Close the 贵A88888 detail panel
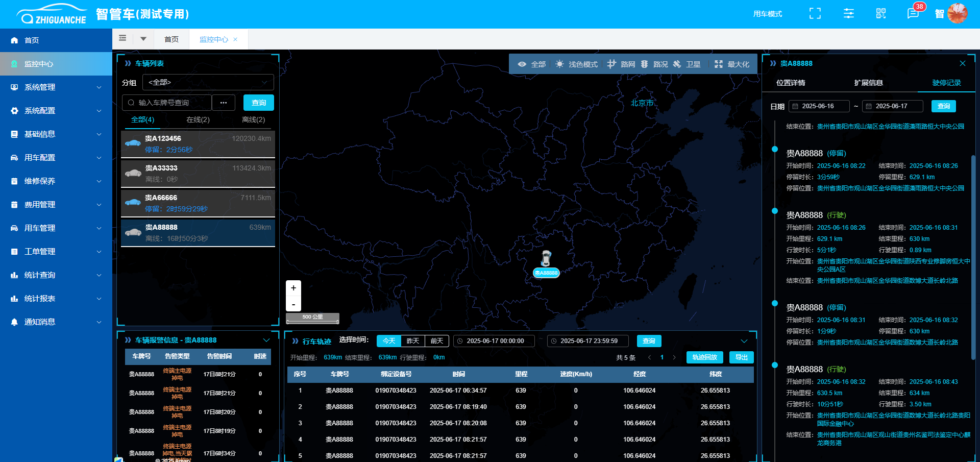The height and width of the screenshot is (462, 980). (x=963, y=63)
